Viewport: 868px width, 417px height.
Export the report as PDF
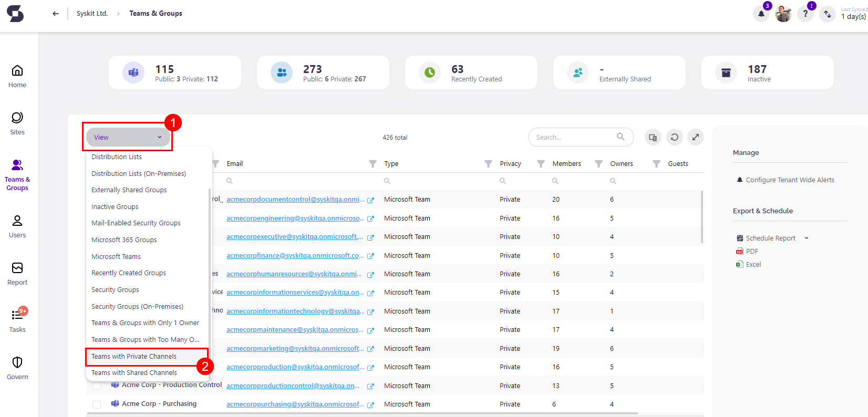747,251
